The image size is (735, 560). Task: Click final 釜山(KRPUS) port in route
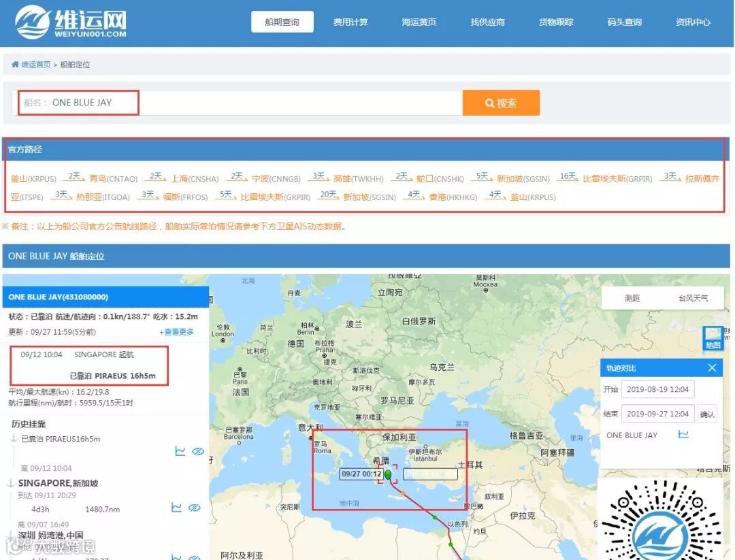(533, 197)
